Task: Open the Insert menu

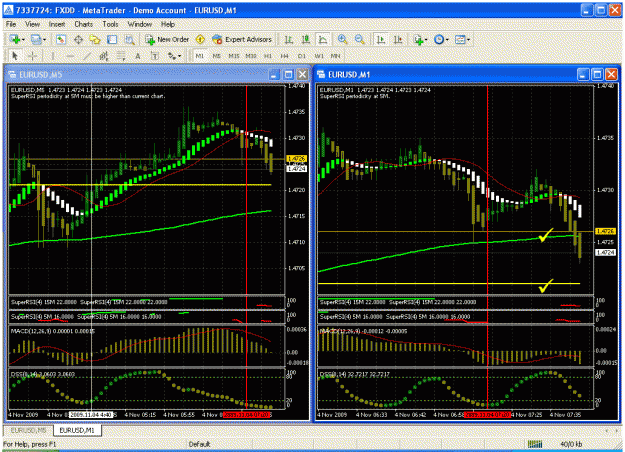Action: point(57,24)
